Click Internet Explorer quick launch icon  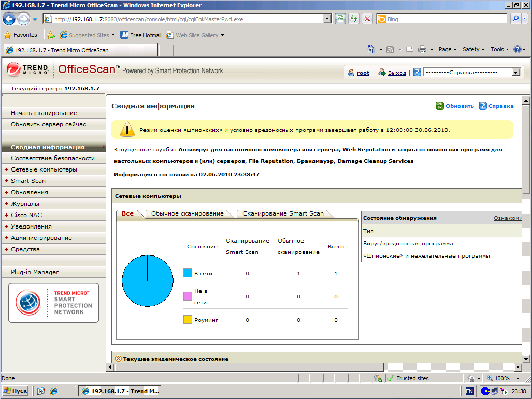(54, 391)
